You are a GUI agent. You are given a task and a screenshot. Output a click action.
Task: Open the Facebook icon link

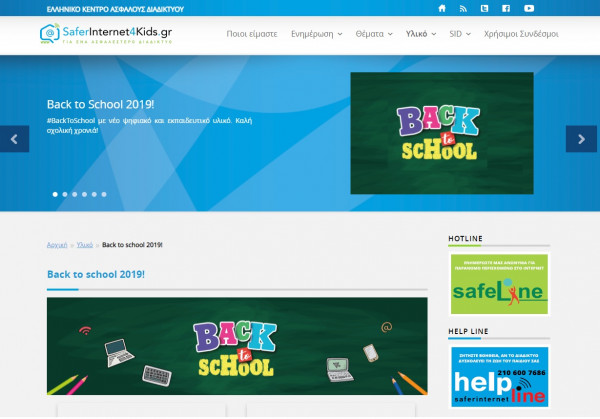(x=505, y=8)
